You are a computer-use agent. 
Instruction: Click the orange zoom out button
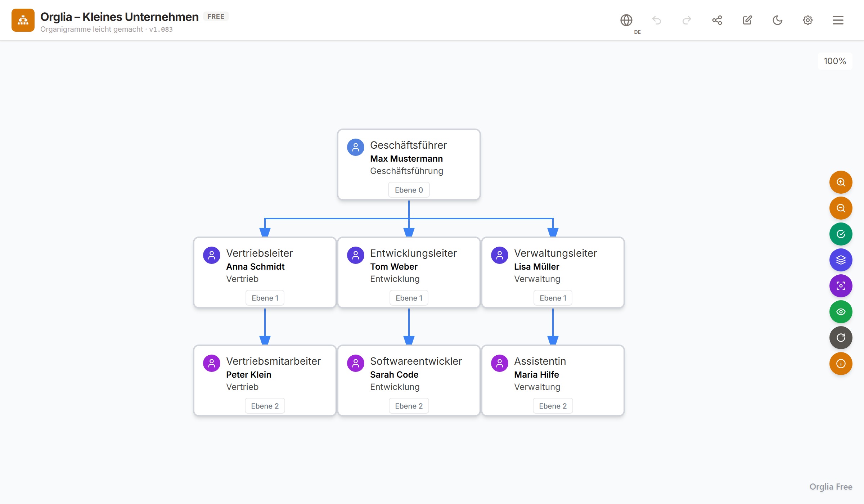[841, 208]
